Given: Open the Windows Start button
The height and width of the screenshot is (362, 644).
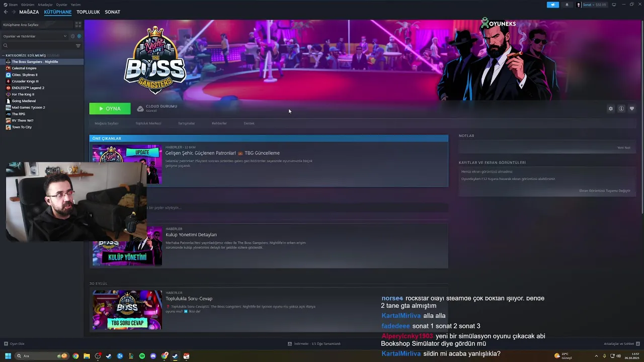Looking at the screenshot, I should click(8, 356).
